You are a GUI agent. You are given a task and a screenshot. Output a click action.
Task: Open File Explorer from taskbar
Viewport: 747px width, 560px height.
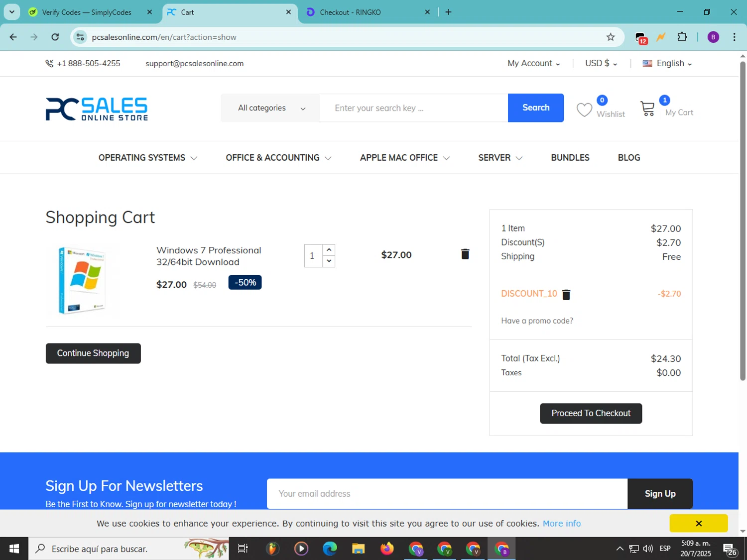(x=358, y=549)
